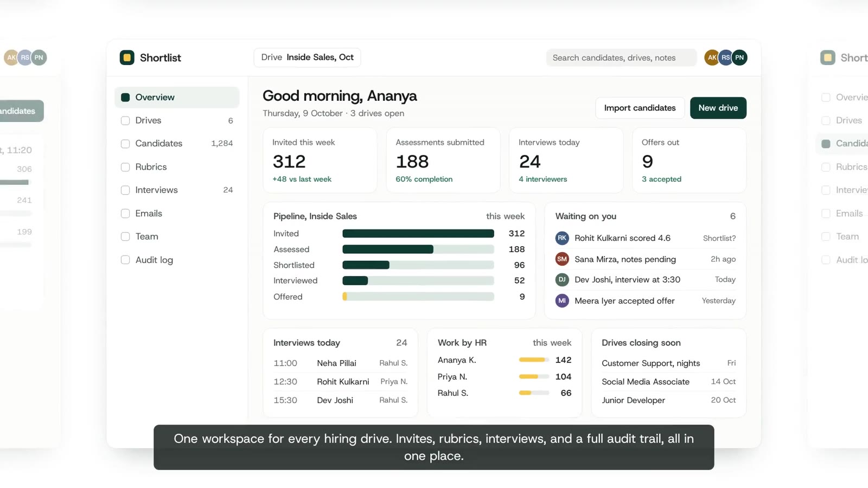Image resolution: width=868 pixels, height=488 pixels.
Task: Click Search candidates, drives, notes field
Action: click(621, 57)
